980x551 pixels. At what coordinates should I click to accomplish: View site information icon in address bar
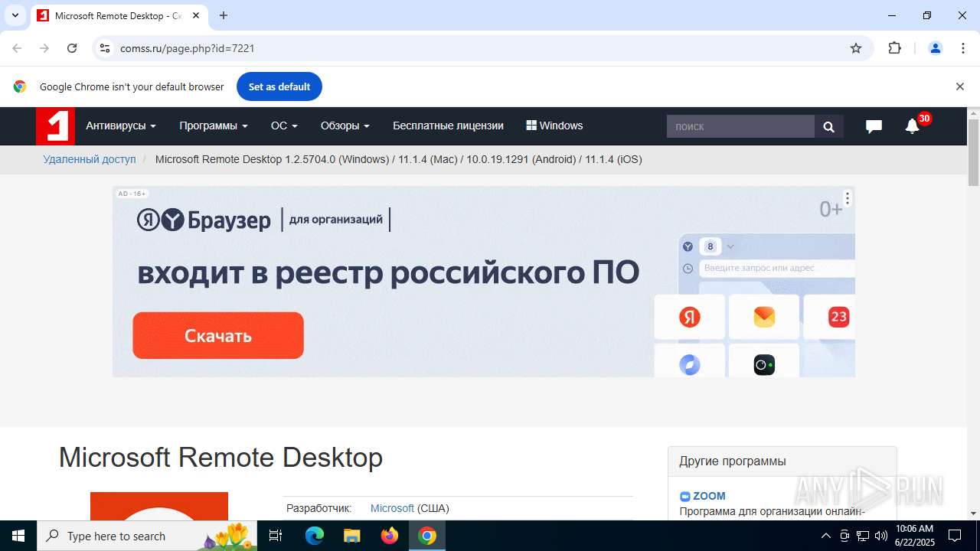105,48
